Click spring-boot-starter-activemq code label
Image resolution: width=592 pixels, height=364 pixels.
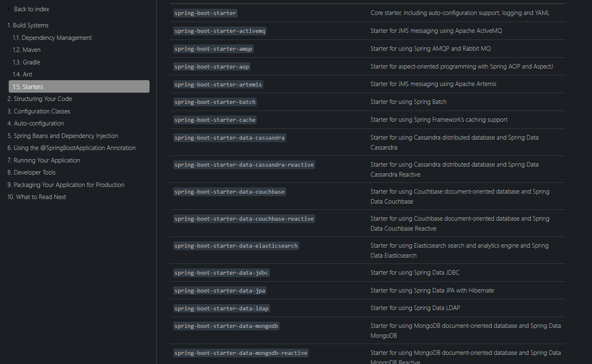point(220,31)
